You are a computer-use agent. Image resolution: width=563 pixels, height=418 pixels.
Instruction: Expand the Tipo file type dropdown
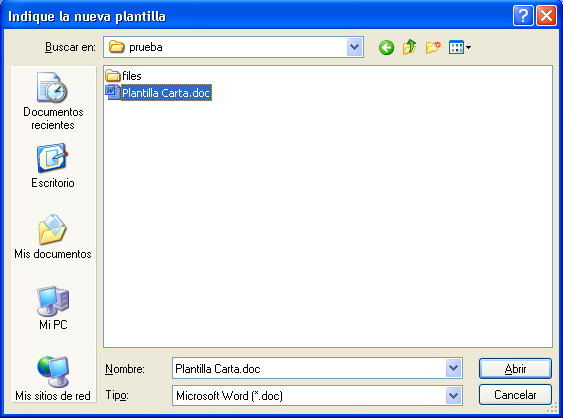453,395
